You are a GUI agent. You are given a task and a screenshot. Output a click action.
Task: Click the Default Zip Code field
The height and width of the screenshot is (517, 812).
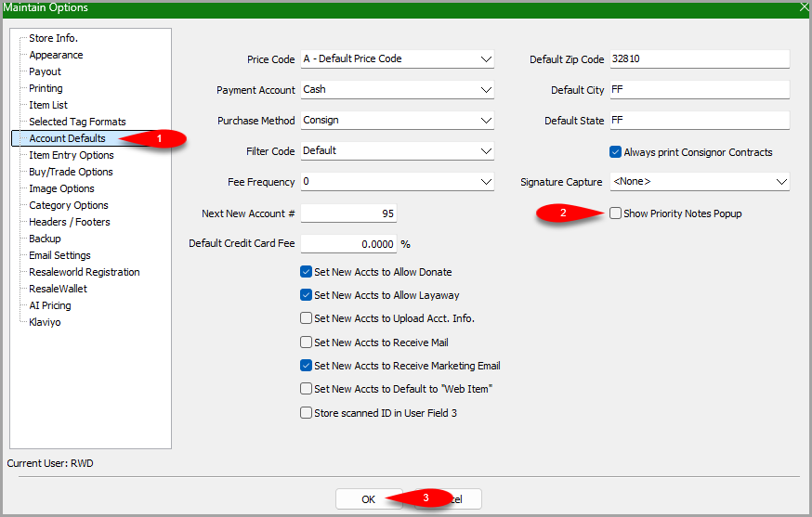click(700, 59)
